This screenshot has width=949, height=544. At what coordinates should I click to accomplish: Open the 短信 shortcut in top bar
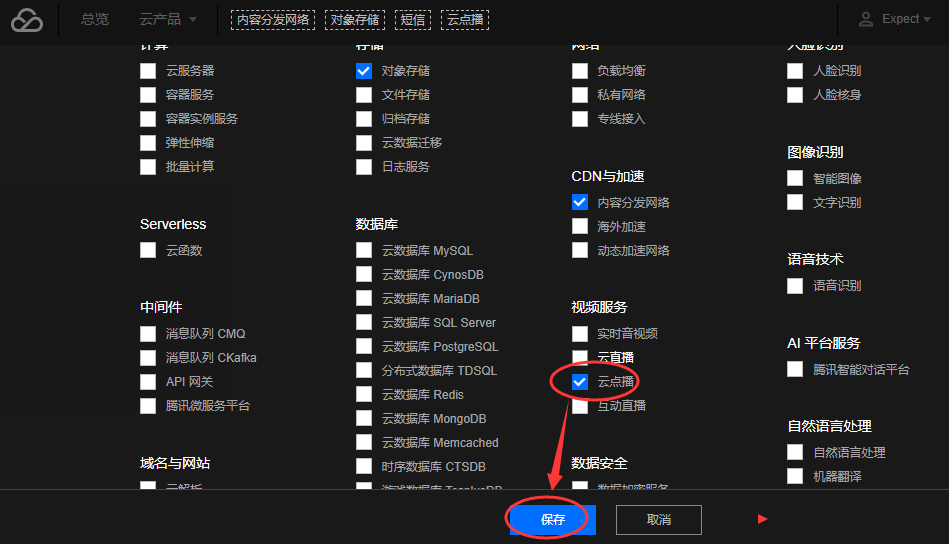point(413,20)
